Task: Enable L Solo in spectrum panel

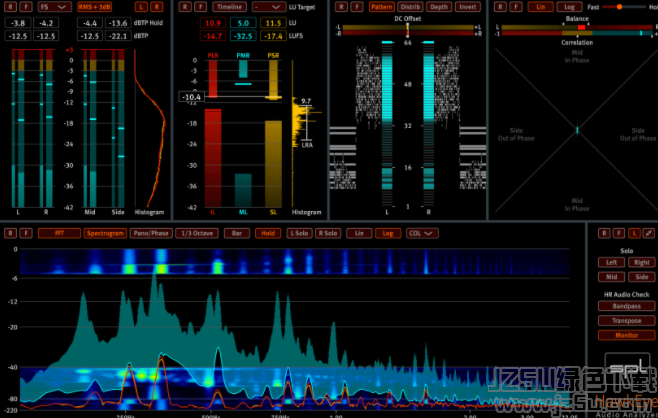Action: pos(299,233)
